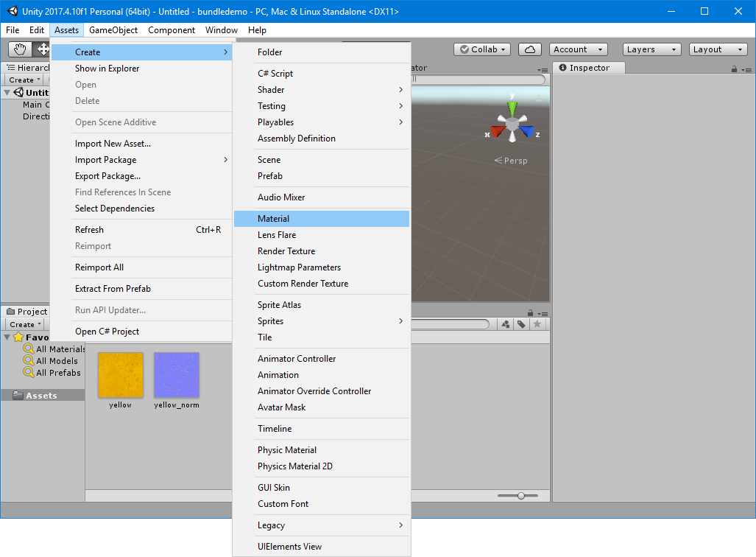The image size is (756, 557).
Task: Open the Collab dropdown
Action: tap(482, 49)
